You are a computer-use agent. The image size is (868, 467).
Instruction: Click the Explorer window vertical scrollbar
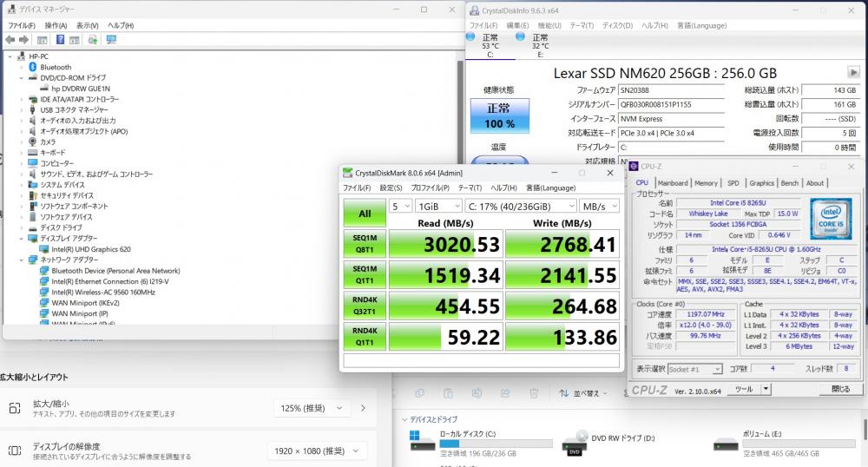[865, 430]
